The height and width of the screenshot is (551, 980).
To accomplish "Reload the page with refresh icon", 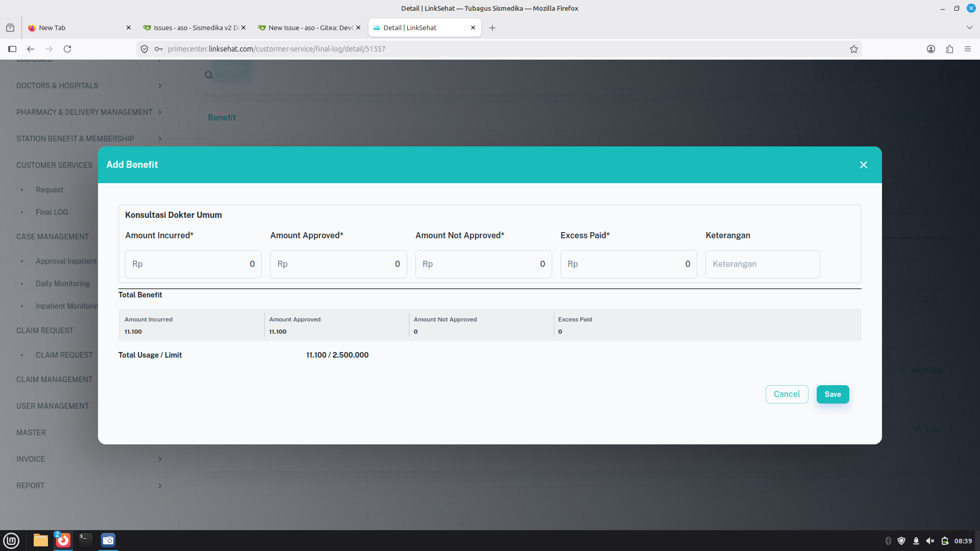I will tap(67, 49).
